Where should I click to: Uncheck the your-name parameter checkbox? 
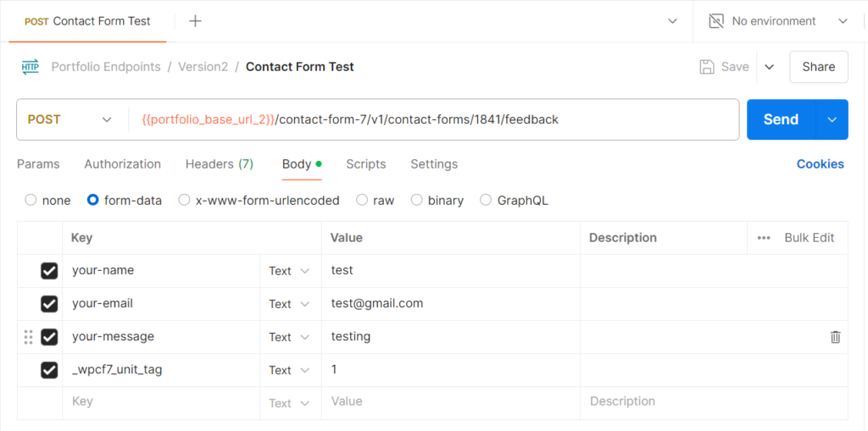[x=49, y=271]
